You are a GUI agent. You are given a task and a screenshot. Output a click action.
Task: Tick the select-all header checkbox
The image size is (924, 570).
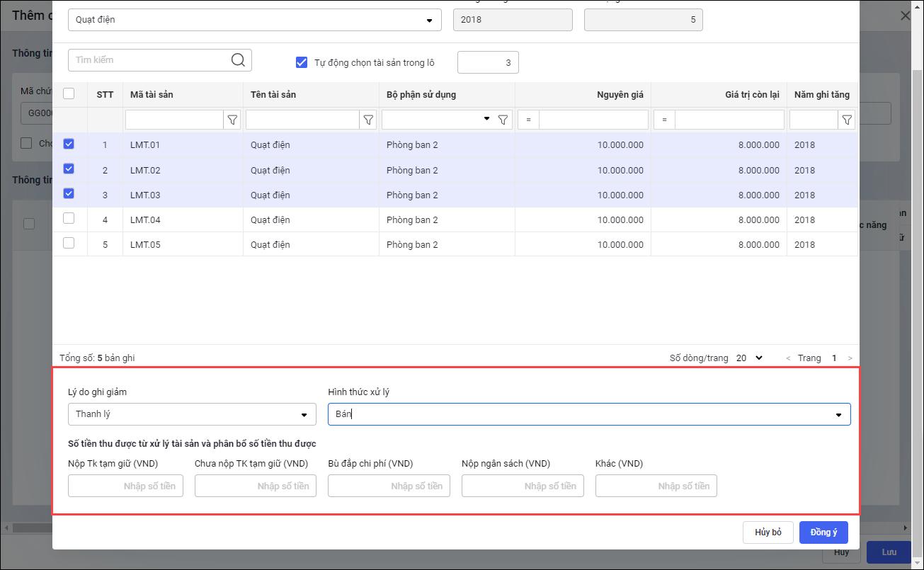(69, 93)
